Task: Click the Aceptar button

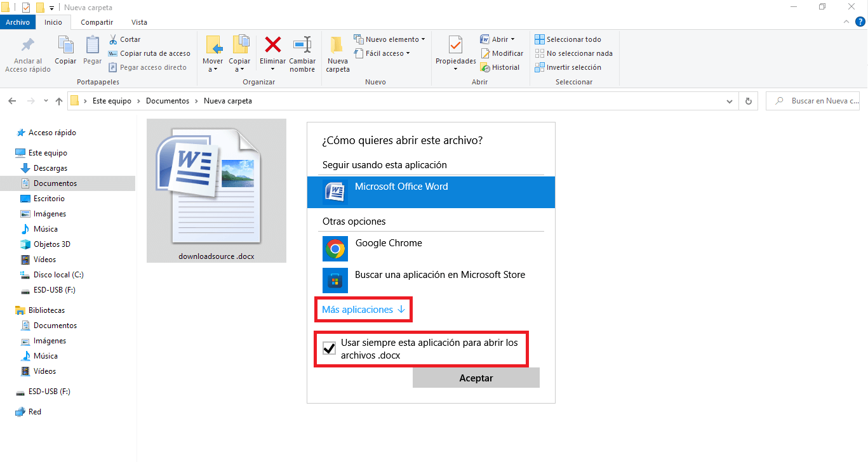Action: pyautogui.click(x=476, y=378)
